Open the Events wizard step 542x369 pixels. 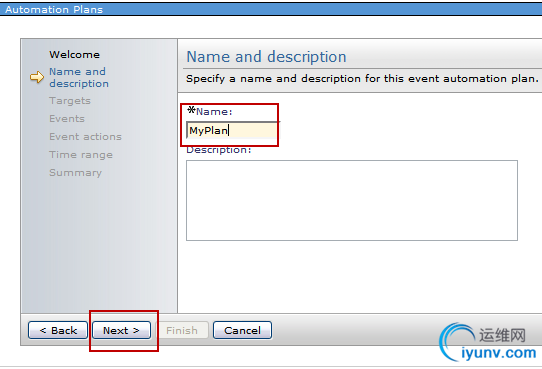pos(67,119)
